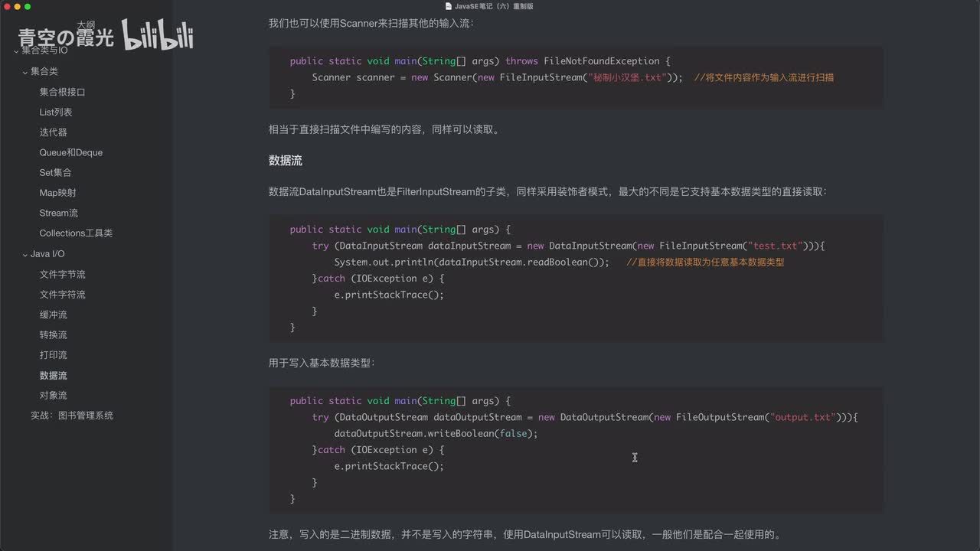
Task: Collapse the 集合类与IO root chevron
Action: (x=16, y=51)
